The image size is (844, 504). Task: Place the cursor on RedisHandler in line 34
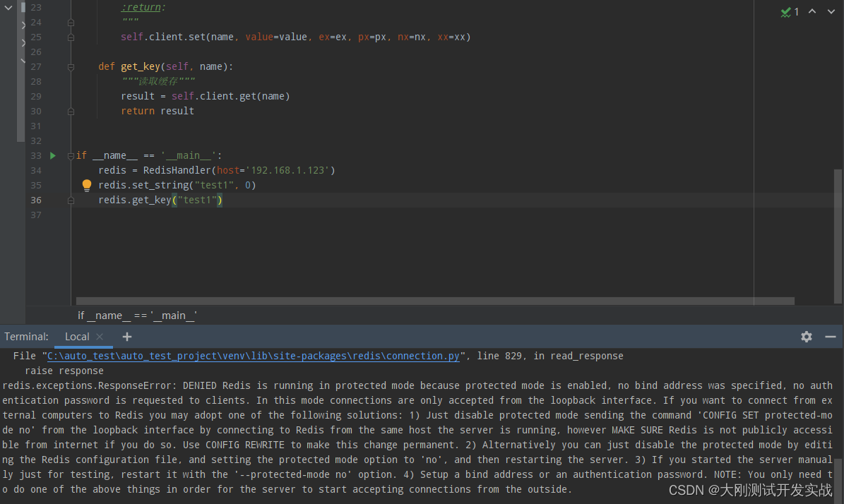tap(177, 170)
